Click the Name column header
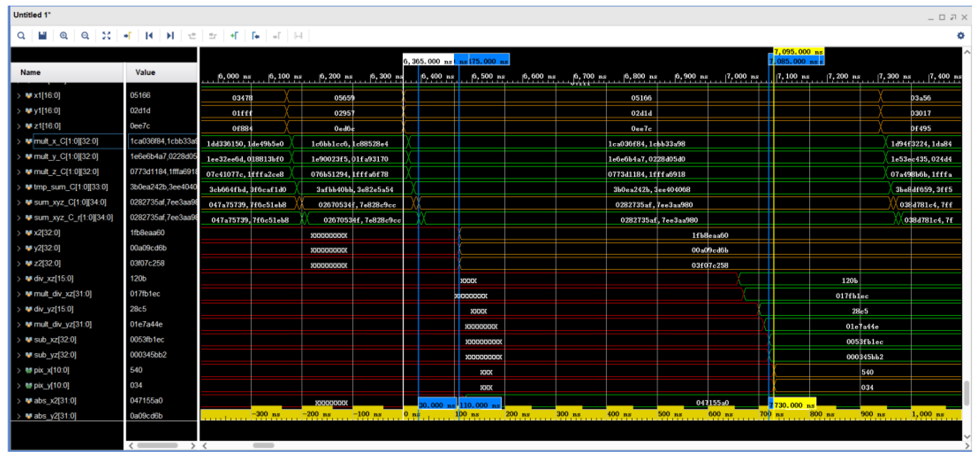 tap(30, 72)
